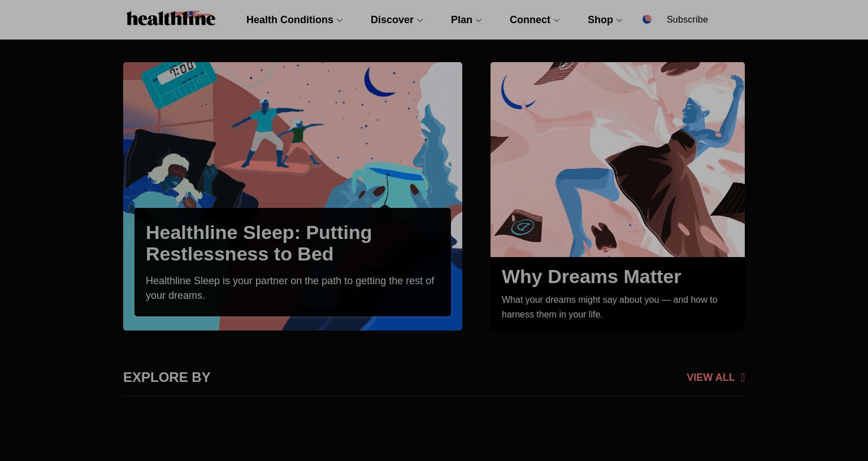Image resolution: width=868 pixels, height=461 pixels.
Task: Open Healthline Sleep: Putting Restlessness to Bed
Action: tap(259, 243)
